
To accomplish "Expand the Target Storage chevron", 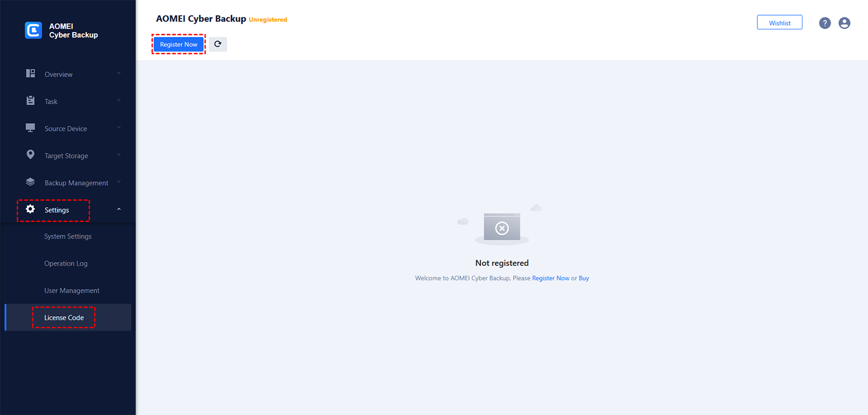I will pyautogui.click(x=119, y=155).
